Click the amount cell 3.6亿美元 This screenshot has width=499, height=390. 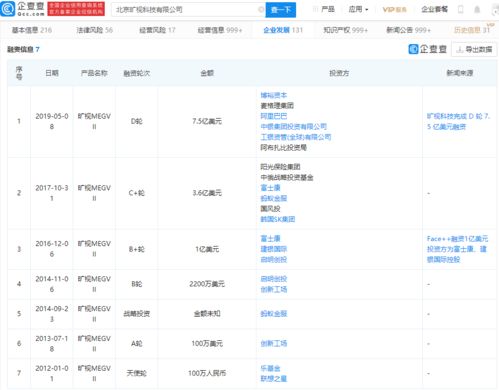(207, 193)
